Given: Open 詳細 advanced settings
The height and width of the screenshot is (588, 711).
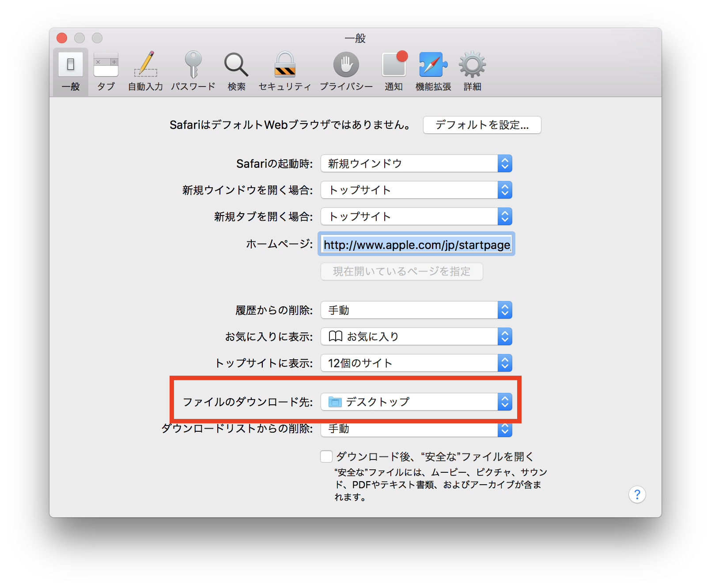Looking at the screenshot, I should [x=472, y=71].
